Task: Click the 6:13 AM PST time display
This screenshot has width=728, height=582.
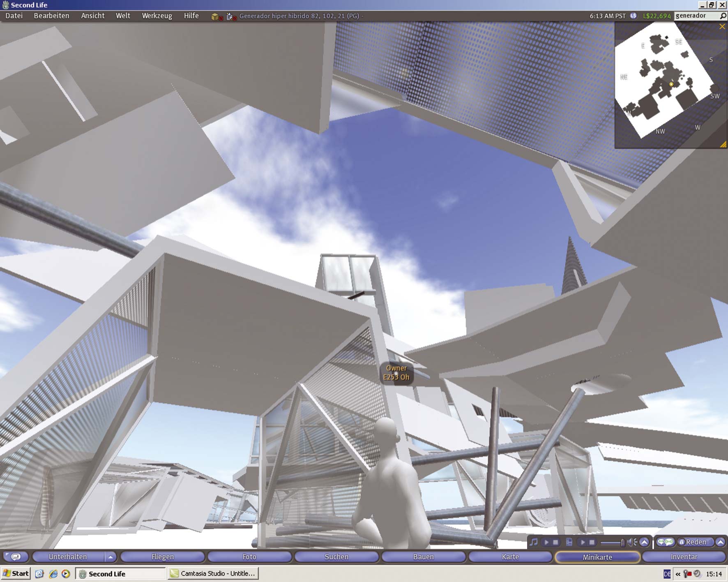Action: [608, 16]
